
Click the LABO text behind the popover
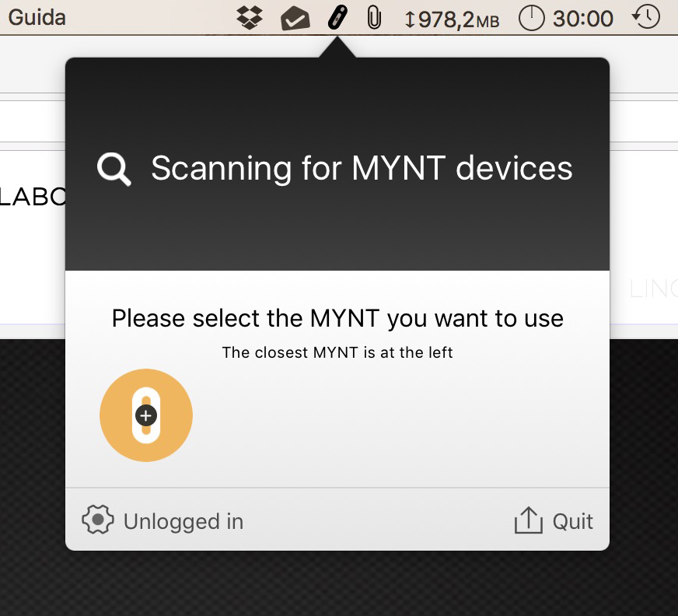(x=33, y=196)
